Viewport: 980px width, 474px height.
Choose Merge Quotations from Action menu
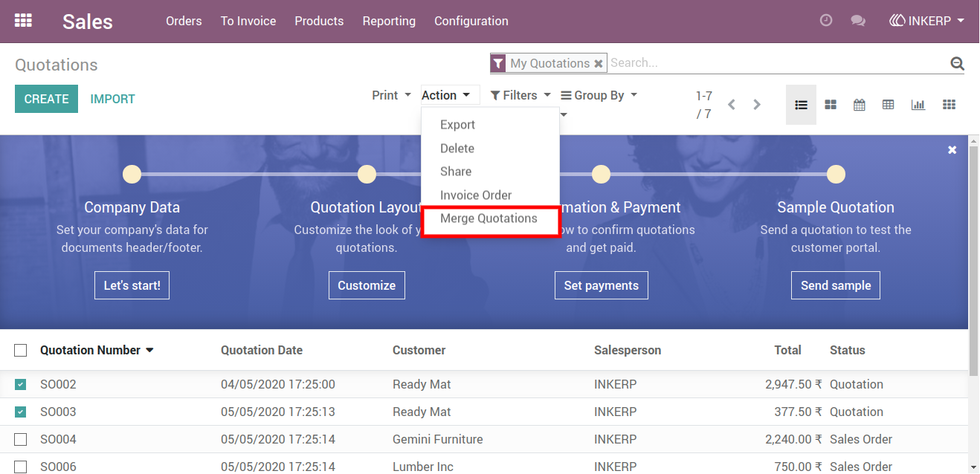(x=489, y=219)
